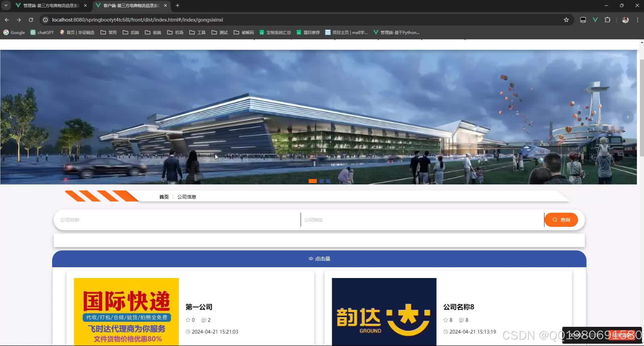Open the 常用 bookmarks folder

tap(108, 32)
